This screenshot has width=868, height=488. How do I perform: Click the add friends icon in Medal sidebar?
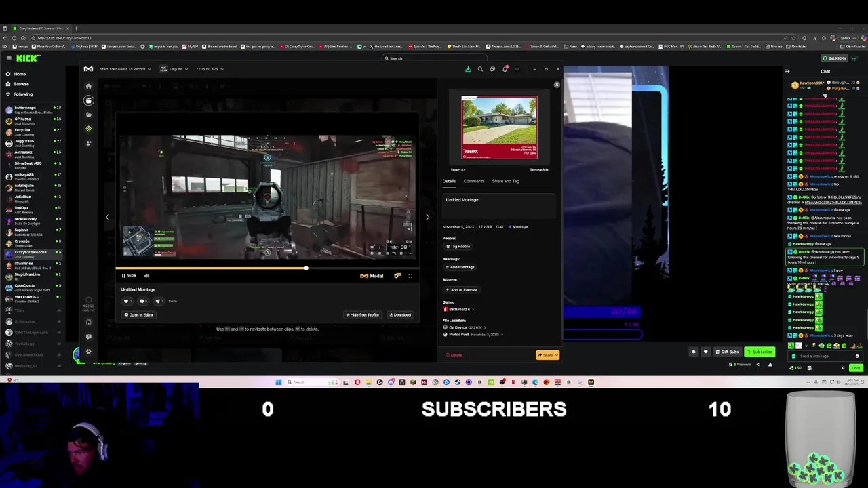[88, 143]
